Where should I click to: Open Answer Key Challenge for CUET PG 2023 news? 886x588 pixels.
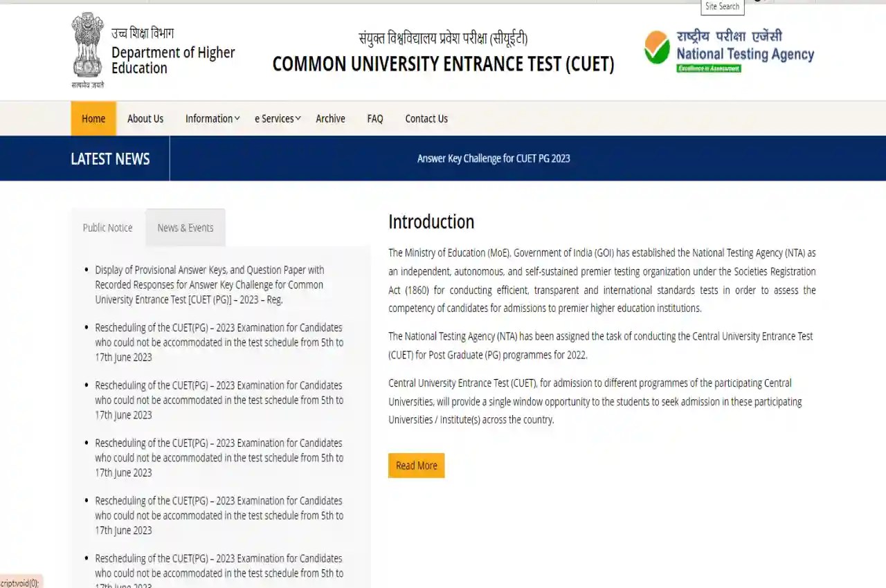[x=494, y=158]
